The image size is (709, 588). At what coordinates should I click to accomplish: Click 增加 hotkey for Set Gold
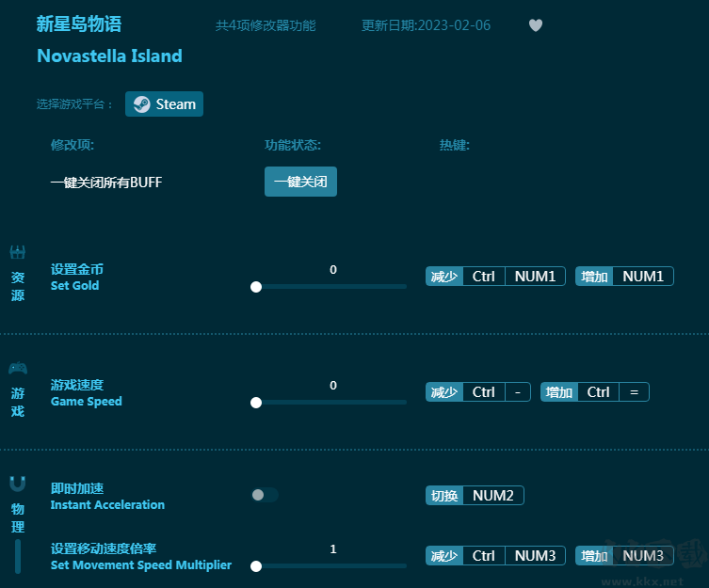tap(594, 277)
